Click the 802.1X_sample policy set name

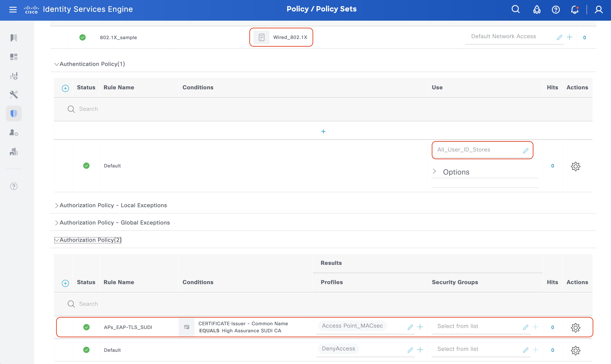tap(118, 38)
